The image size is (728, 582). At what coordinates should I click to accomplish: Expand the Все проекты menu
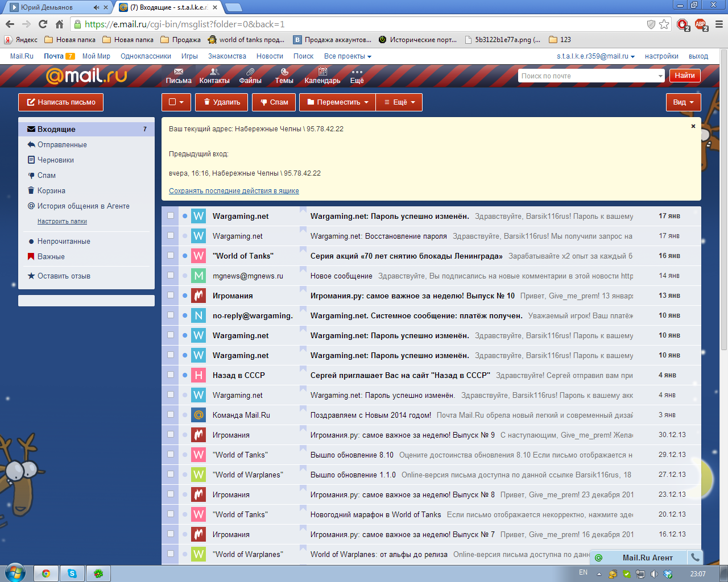(x=348, y=56)
